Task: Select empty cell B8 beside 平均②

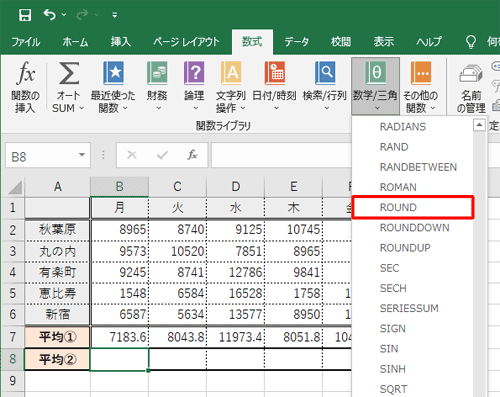Action: [x=119, y=359]
